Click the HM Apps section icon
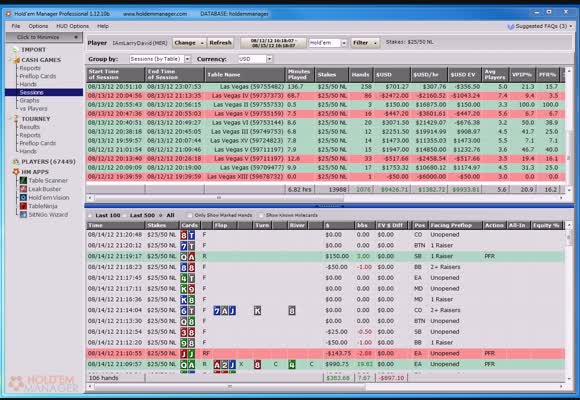This screenshot has height=400, width=580. tap(16, 172)
